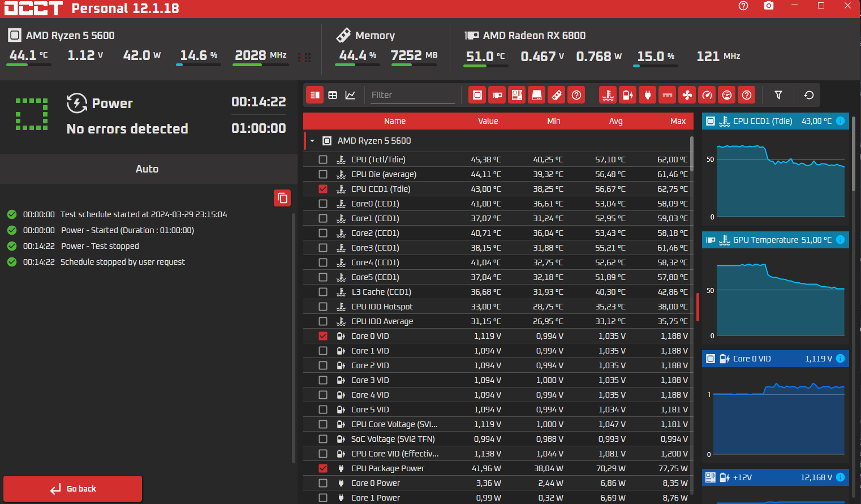Viewport: 861px width, 504px height.
Task: Switch to the graph-only view icon
Action: point(350,95)
